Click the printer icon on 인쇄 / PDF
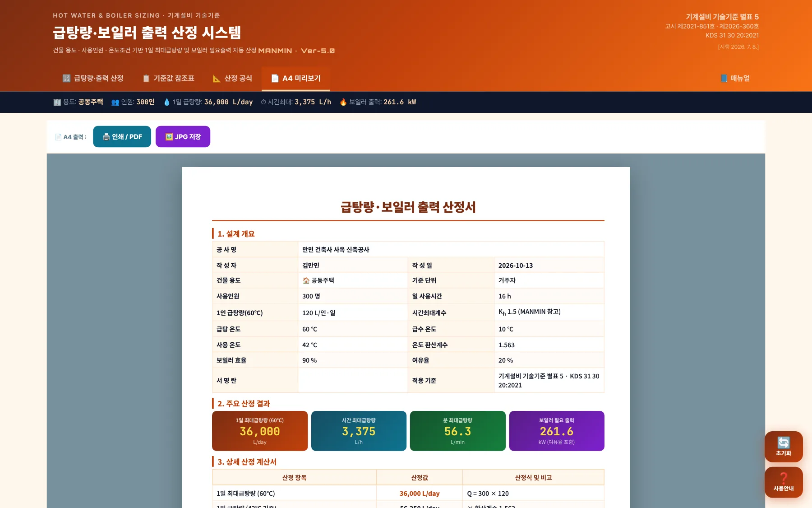 point(106,137)
